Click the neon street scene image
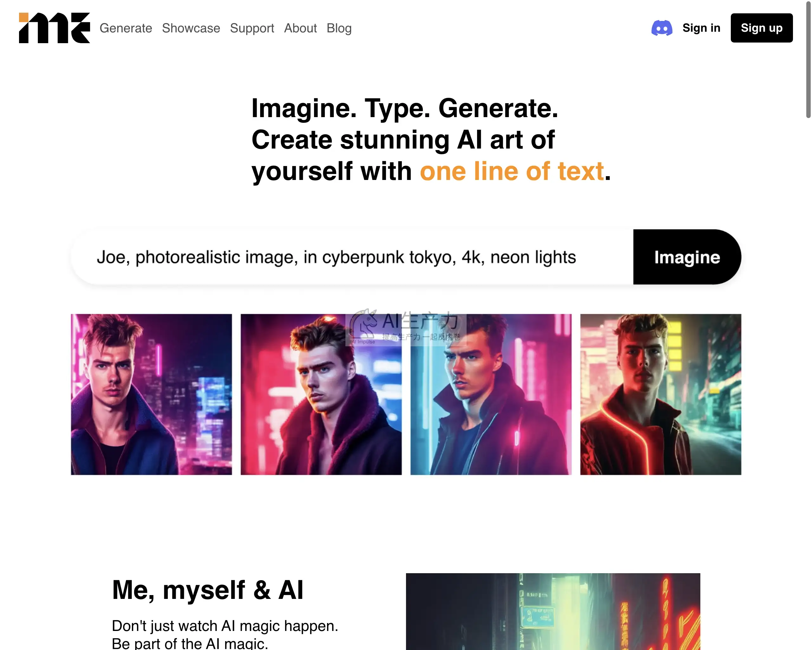This screenshot has width=812, height=650. pos(553,611)
